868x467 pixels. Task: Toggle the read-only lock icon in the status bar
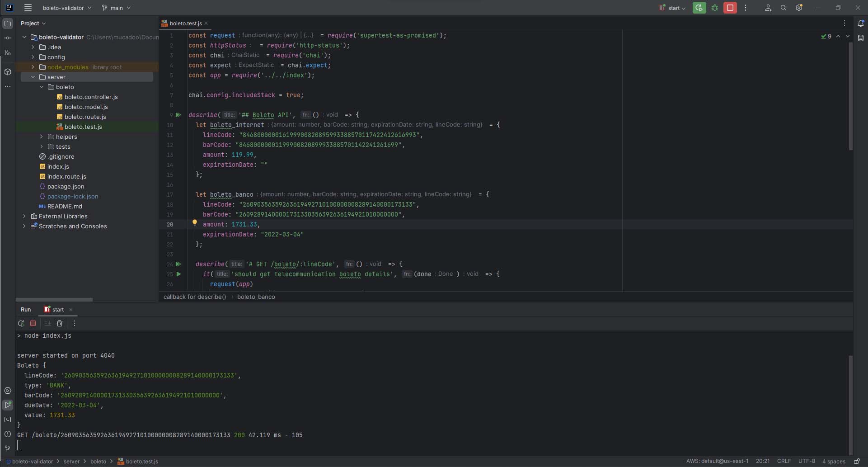point(856,461)
